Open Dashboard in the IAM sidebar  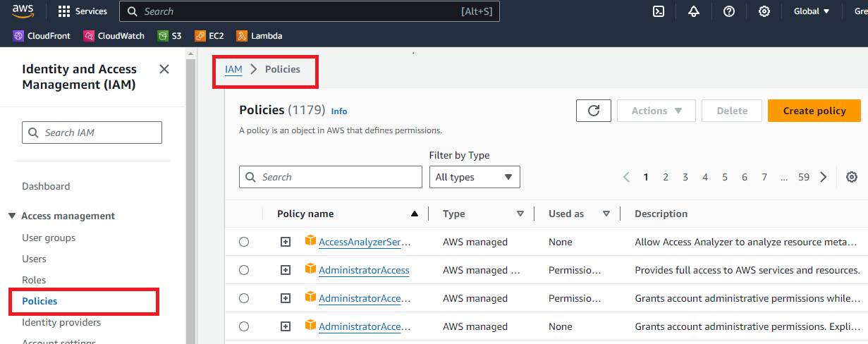[46, 186]
